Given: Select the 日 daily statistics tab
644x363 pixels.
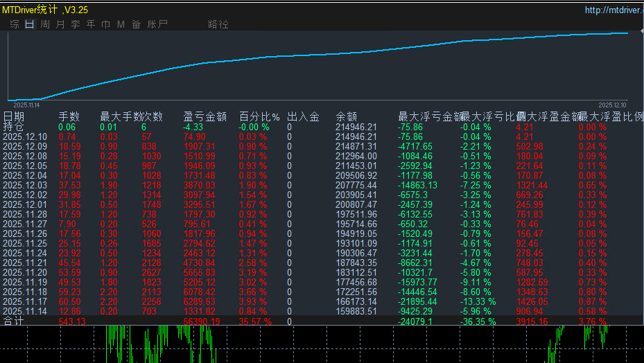Looking at the screenshot, I should pos(30,24).
